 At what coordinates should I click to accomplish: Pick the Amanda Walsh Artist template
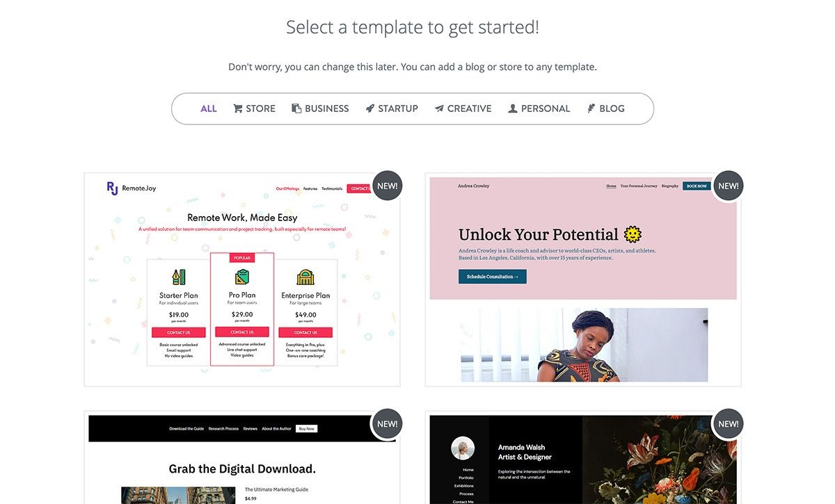point(583,457)
